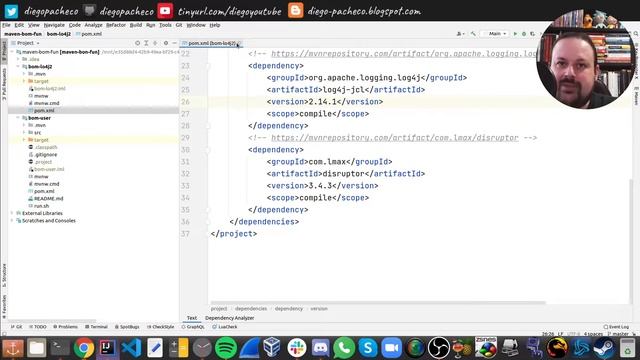The width and height of the screenshot is (640, 360).
Task: Open the mvnrepository log4j link in comment
Action: click(x=403, y=54)
